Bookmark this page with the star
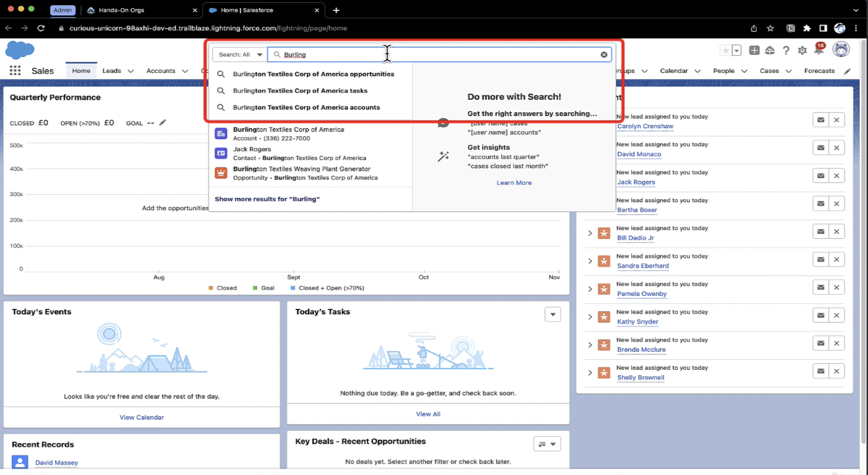868x475 pixels. (x=770, y=28)
